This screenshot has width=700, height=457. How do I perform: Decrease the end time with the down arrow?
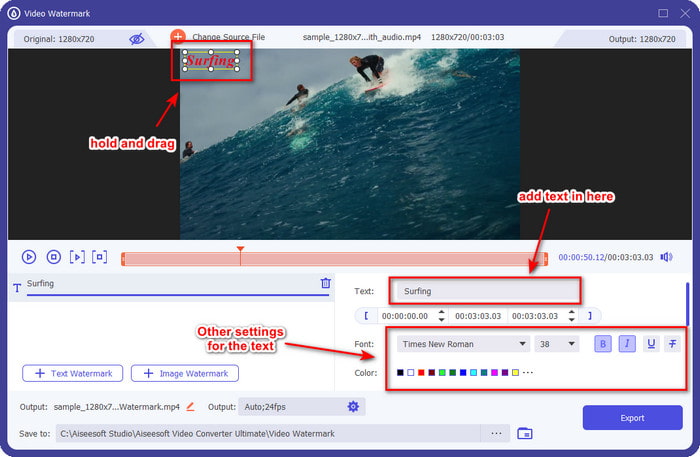(572, 320)
